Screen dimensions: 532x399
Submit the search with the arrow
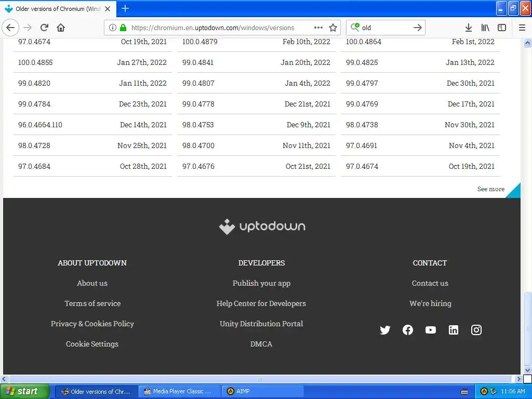(x=418, y=28)
